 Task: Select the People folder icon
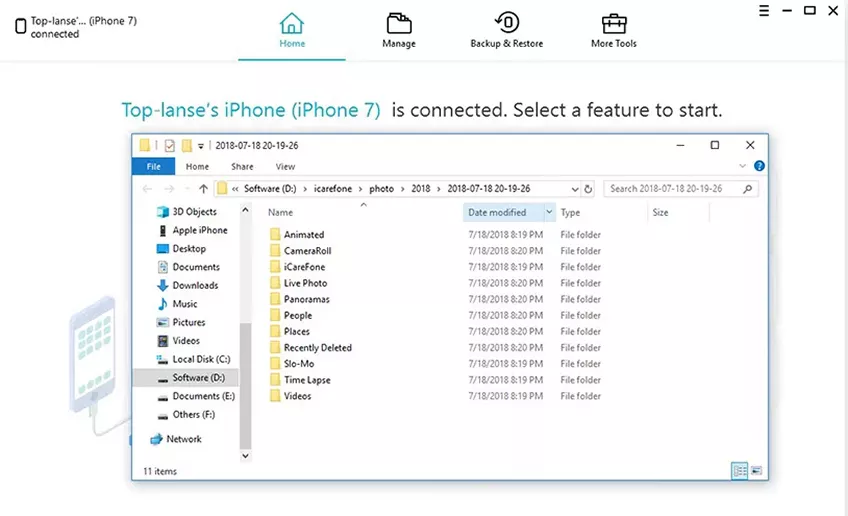[x=275, y=315]
